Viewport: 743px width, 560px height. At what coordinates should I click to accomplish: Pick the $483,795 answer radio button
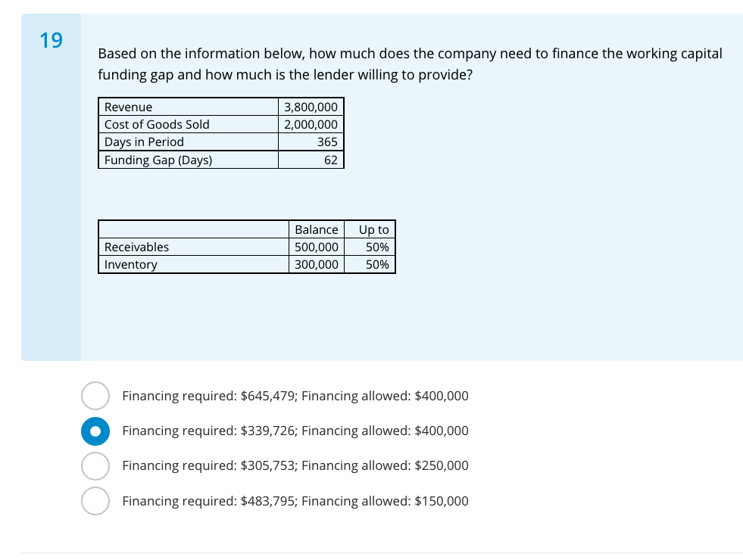[x=95, y=501]
